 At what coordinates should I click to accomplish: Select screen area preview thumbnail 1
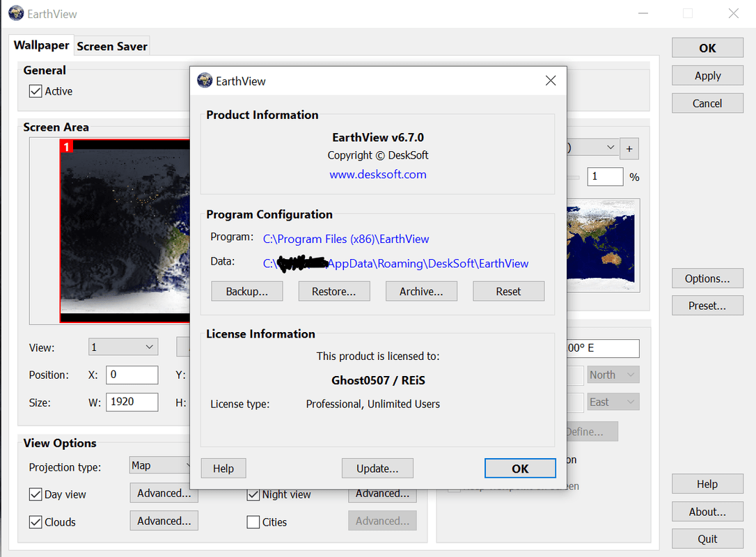point(125,230)
